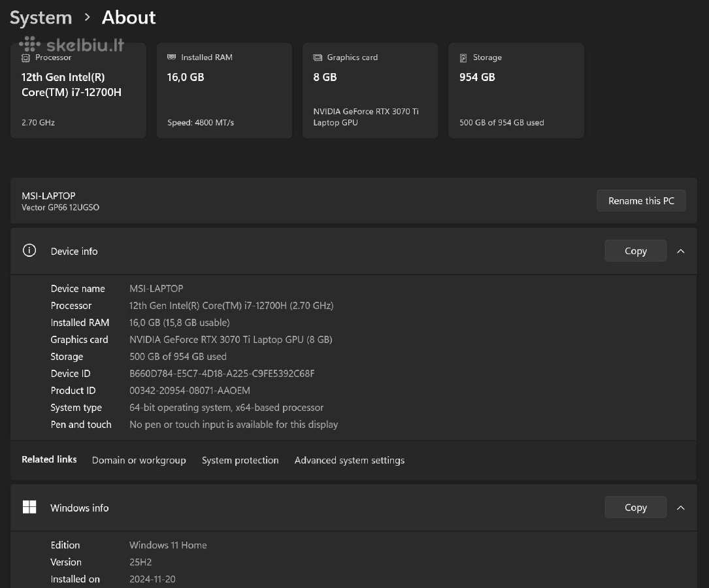This screenshot has width=709, height=588.
Task: Click the 2024-11-20 installed on date
Action: tap(152, 579)
